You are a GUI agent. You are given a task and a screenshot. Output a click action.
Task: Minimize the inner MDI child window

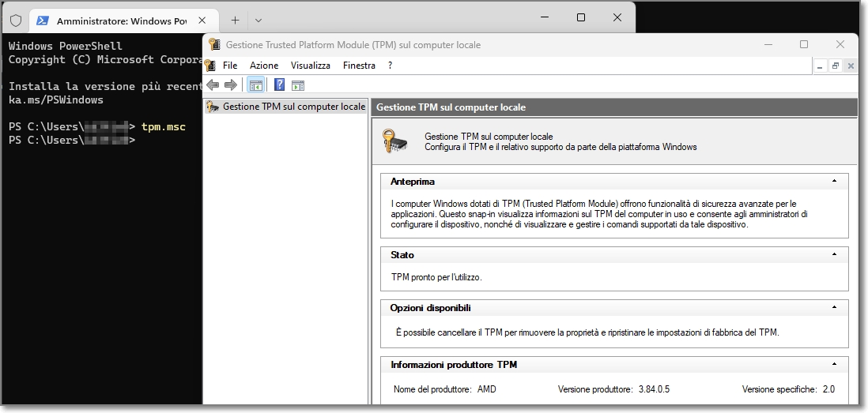tap(821, 66)
